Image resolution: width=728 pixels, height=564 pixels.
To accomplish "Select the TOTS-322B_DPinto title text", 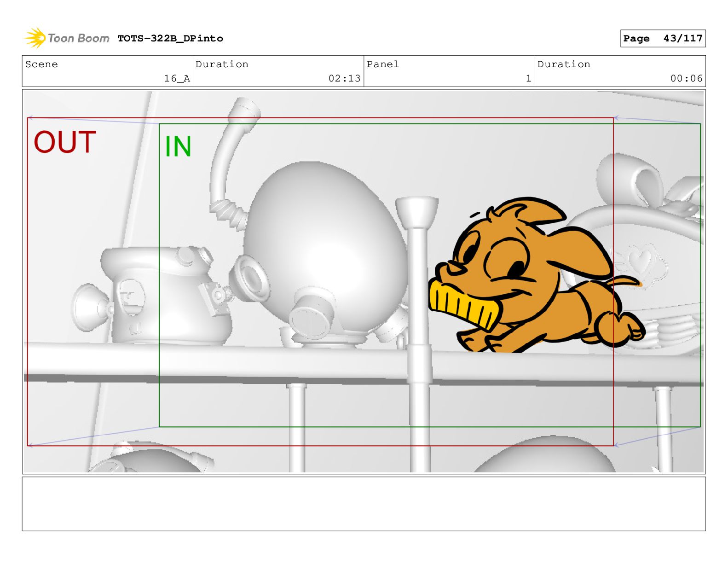I will click(170, 39).
